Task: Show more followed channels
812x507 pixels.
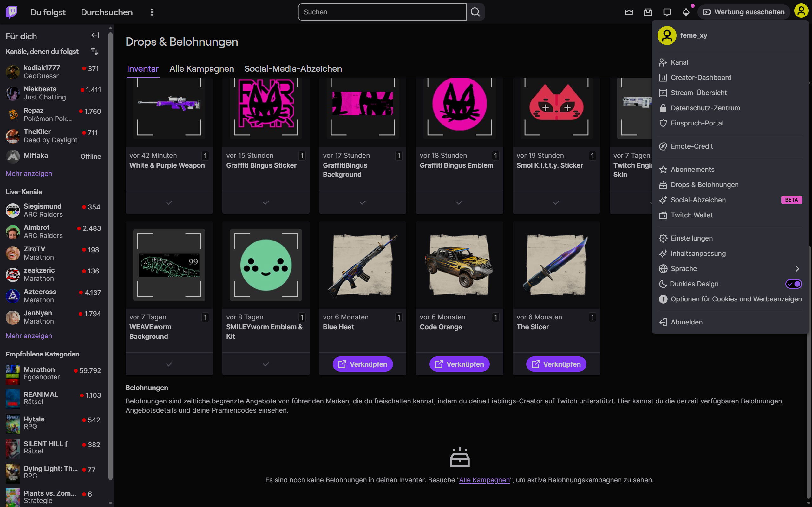Action: (29, 173)
